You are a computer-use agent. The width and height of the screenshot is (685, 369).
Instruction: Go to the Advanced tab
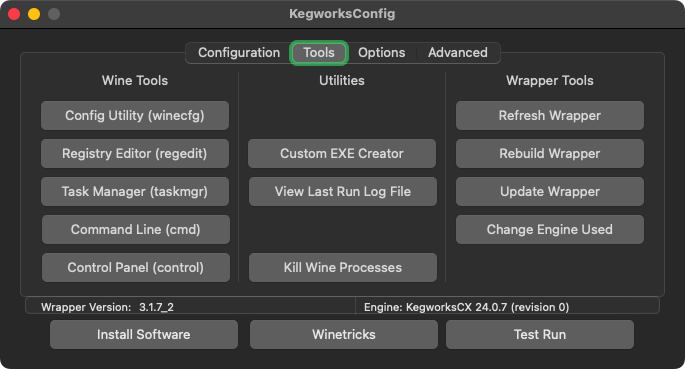[x=457, y=53]
